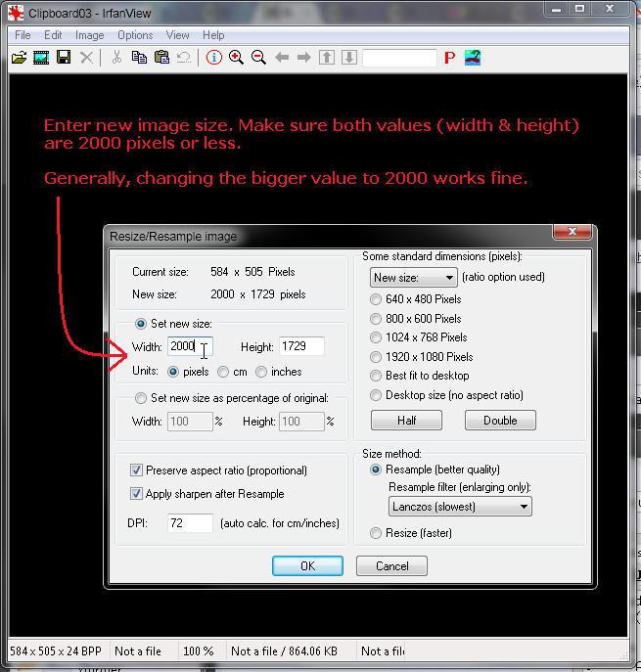This screenshot has height=672, width=641.
Task: Click the empty toolbar page box
Action: click(399, 58)
